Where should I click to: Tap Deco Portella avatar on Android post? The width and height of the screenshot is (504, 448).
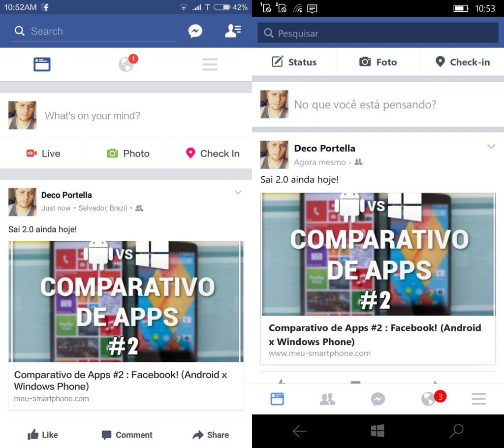coord(22,202)
